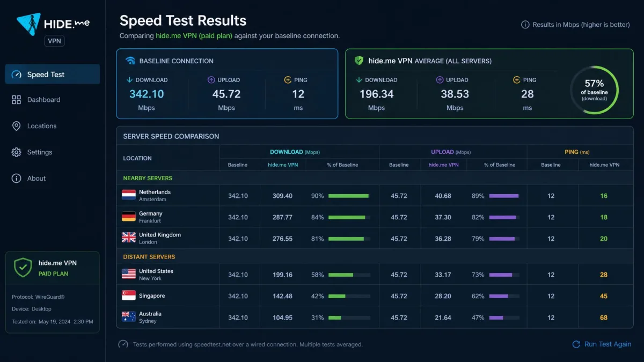Click the Protocol: WireGuard text
The image size is (644, 362).
38,297
